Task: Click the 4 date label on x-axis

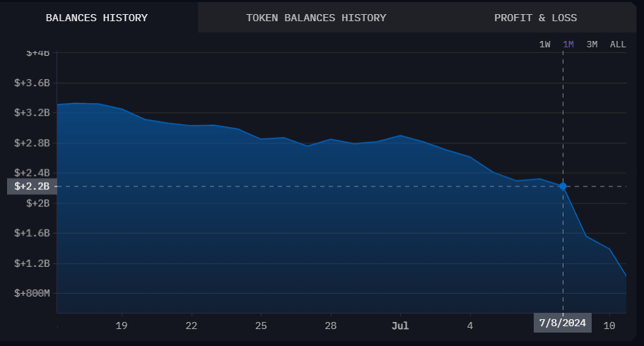Action: (x=470, y=326)
